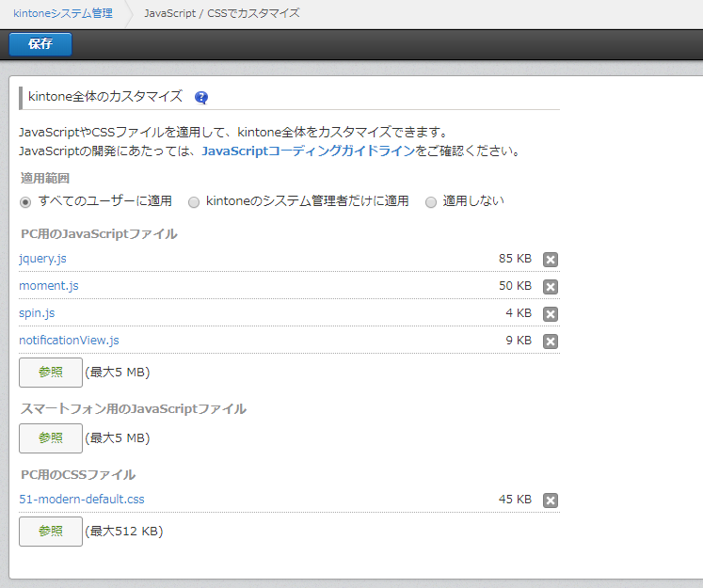Image resolution: width=703 pixels, height=588 pixels.
Task: Click the スマートフォン用のJavaScriptファイル heading
Action: 134,408
